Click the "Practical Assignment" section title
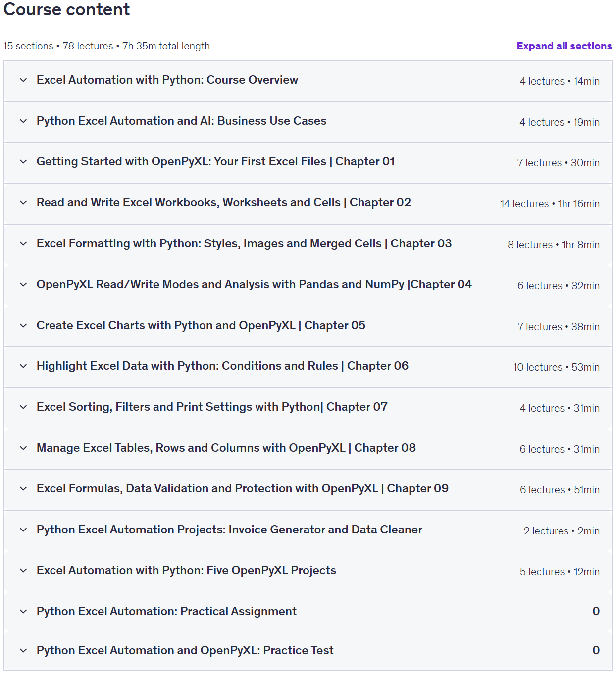 pos(166,612)
